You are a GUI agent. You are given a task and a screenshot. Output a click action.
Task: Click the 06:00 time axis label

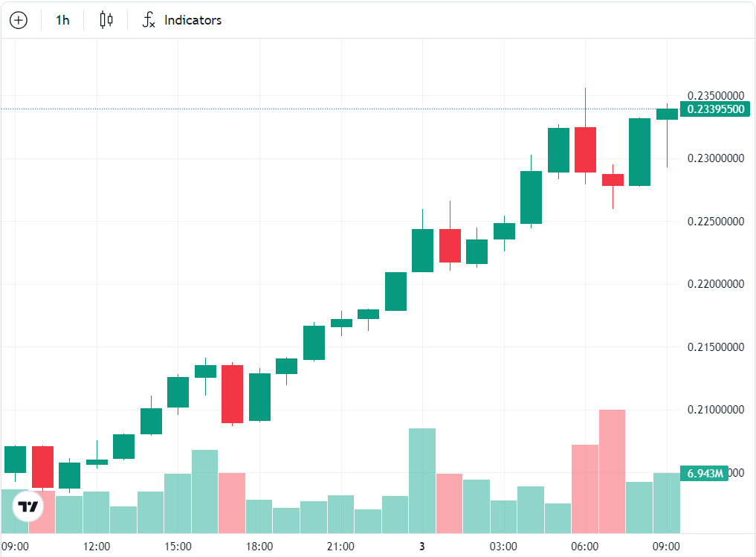click(585, 547)
